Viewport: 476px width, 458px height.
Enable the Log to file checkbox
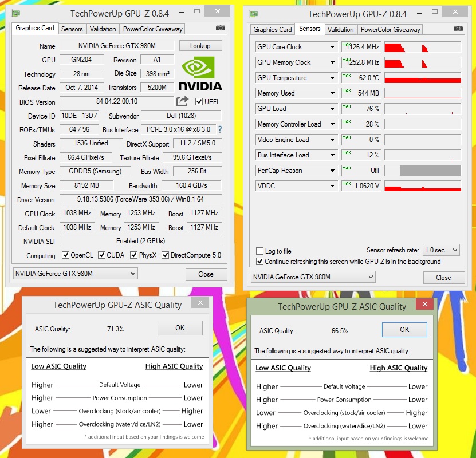(259, 251)
